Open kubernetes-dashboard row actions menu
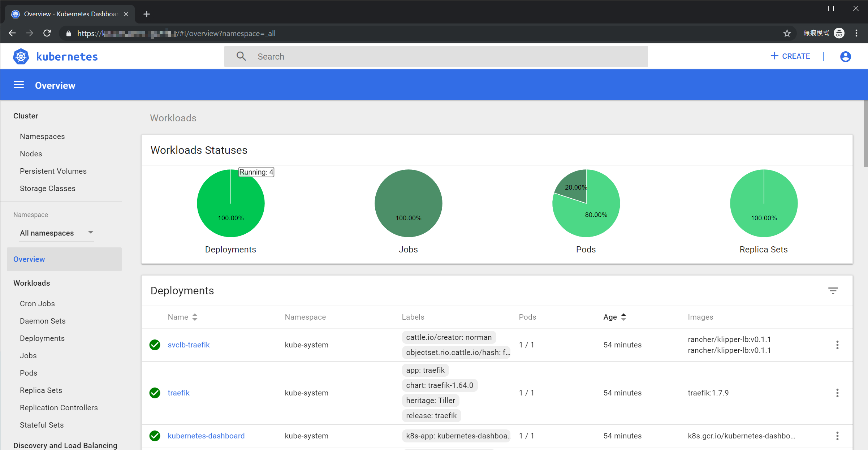 point(837,436)
